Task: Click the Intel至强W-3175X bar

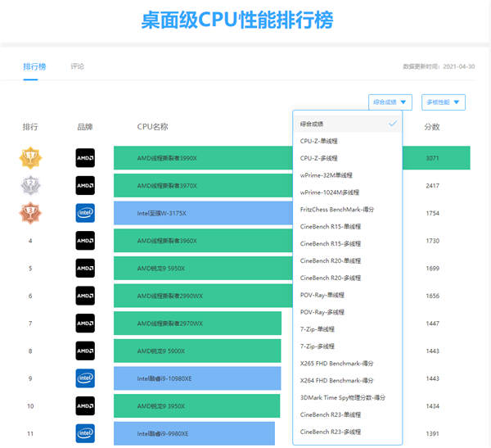Action: 203,213
